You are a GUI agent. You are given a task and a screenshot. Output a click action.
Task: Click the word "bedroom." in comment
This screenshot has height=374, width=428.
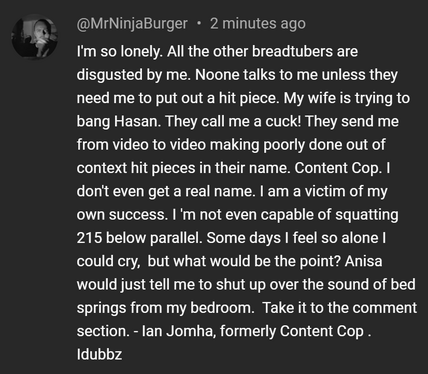coord(222,308)
